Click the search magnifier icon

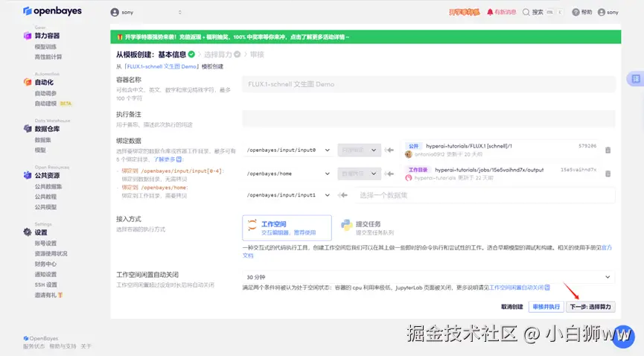pyautogui.click(x=526, y=13)
